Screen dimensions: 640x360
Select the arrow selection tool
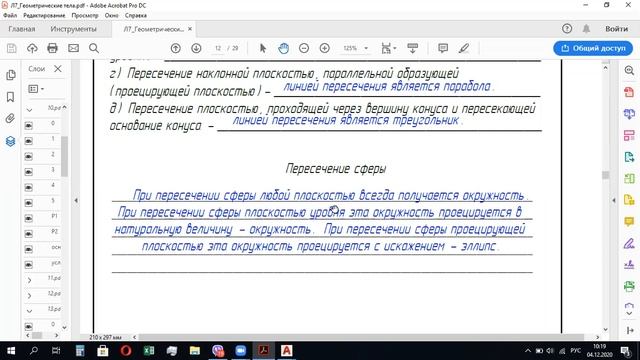click(263, 48)
